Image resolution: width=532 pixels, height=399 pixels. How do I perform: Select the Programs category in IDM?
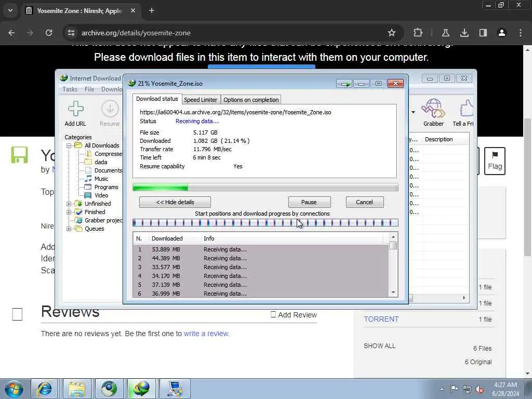(x=106, y=187)
